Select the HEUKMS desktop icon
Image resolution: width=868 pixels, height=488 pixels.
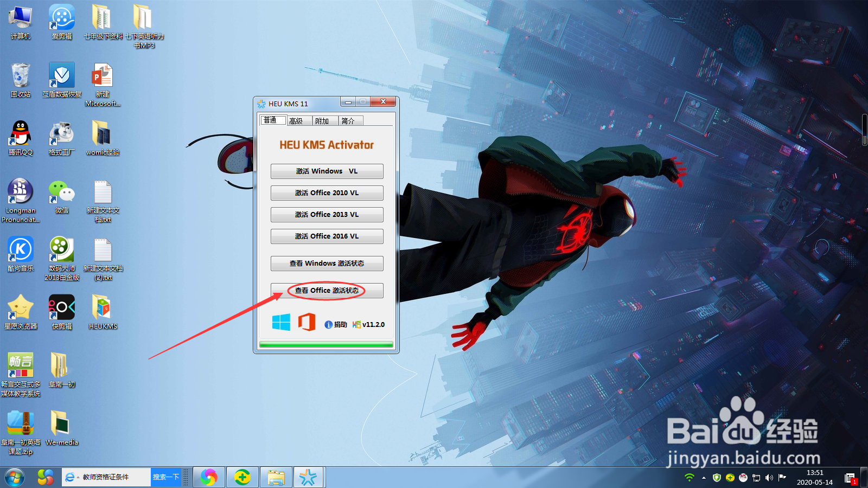tap(103, 313)
